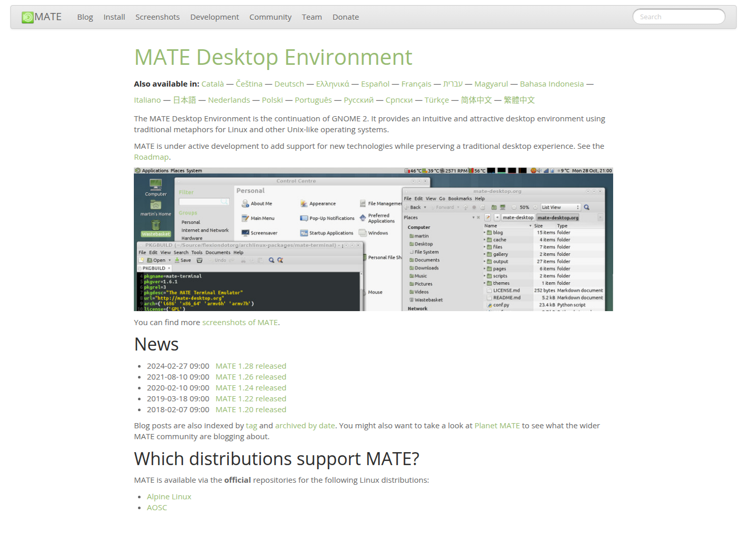Open the AOSC distribution link
Viewport: 747px width, 560px height.
coord(157,508)
